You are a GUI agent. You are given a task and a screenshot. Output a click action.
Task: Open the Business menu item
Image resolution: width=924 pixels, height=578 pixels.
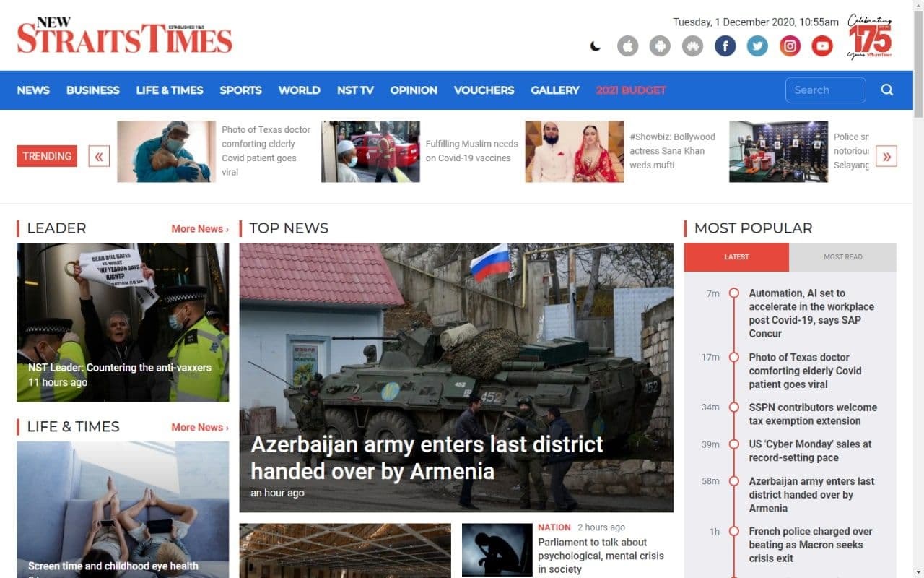pos(92,90)
